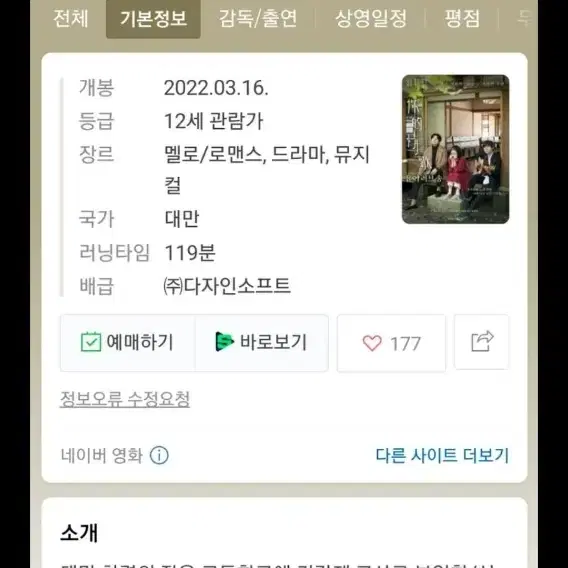
Task: Click the 예매하기 booking button
Action: (128, 343)
